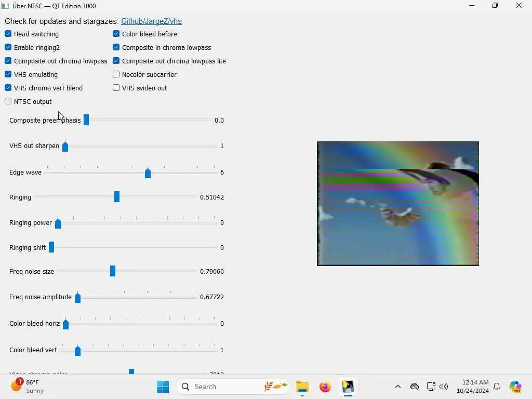Minimize the Über NTSC window
Image resolution: width=532 pixels, height=399 pixels.
click(472, 5)
